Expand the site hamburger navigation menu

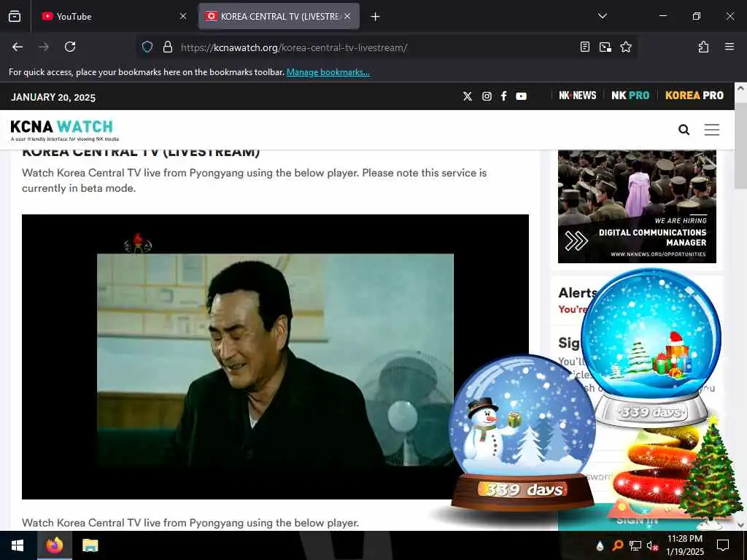[712, 130]
